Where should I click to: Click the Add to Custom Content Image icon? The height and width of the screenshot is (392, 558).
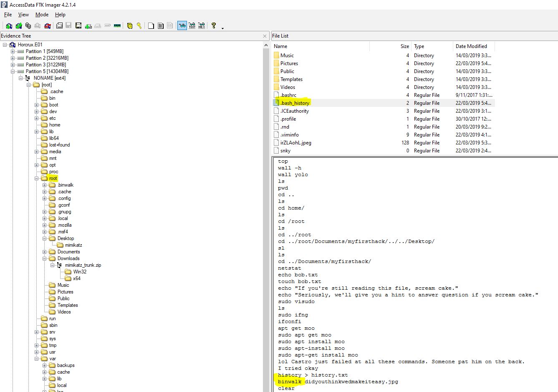pos(88,26)
